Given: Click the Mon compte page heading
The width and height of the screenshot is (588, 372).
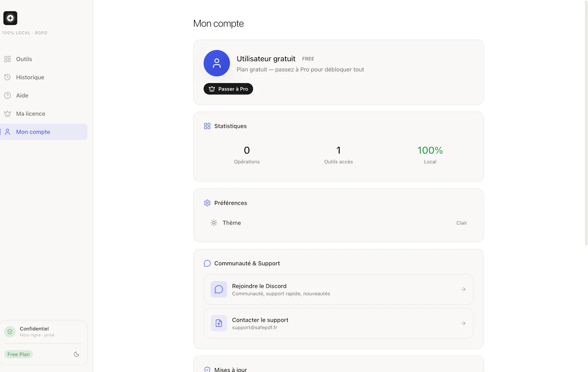Looking at the screenshot, I should 219,24.
